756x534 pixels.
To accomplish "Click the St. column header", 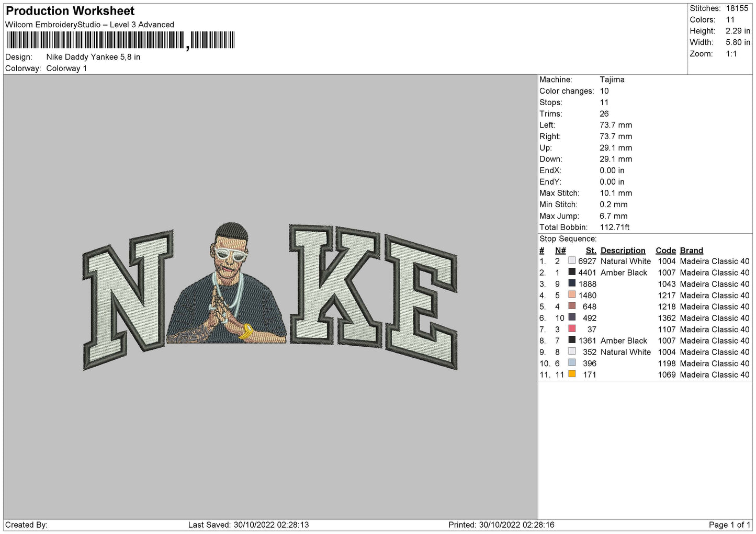I will pyautogui.click(x=591, y=251).
